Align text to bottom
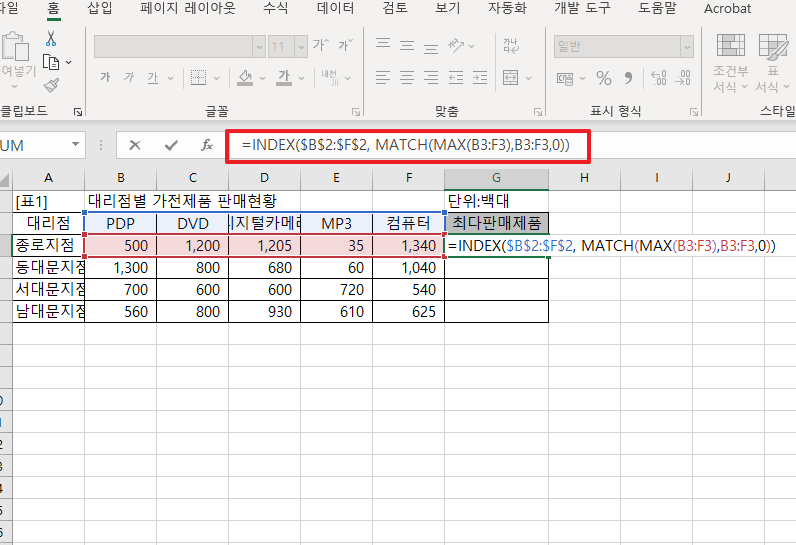Image resolution: width=796 pixels, height=545 pixels. click(x=430, y=48)
